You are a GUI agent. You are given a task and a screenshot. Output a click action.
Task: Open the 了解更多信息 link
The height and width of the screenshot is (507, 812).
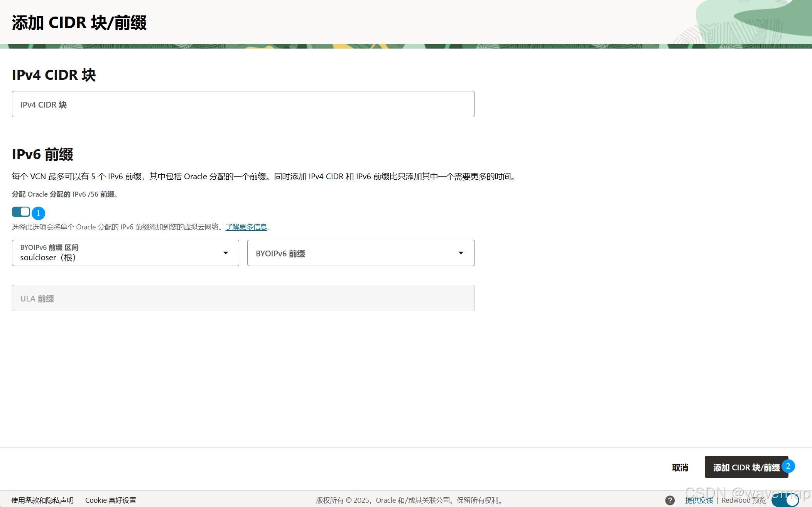click(x=246, y=227)
